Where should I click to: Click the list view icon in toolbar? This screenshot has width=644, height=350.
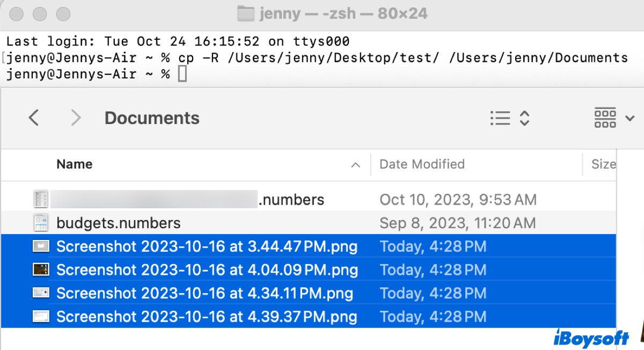pyautogui.click(x=500, y=118)
